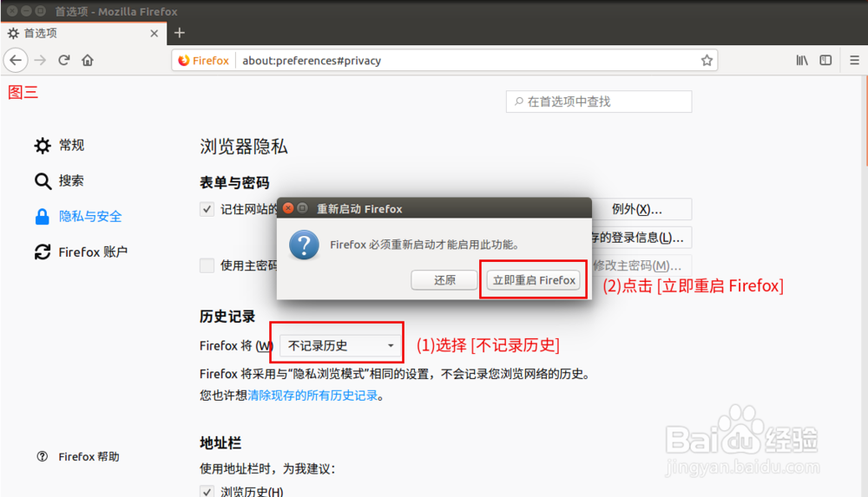Go back with the back arrow button

click(x=16, y=60)
